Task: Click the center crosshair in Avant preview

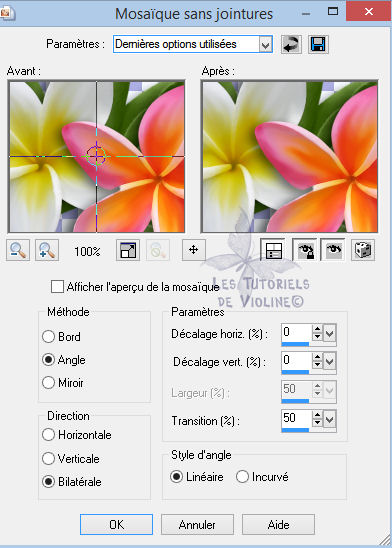Action: (x=96, y=156)
